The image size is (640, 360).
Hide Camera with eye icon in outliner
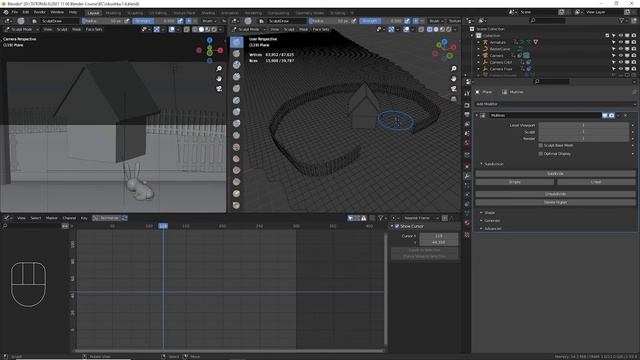[x=621, y=56]
